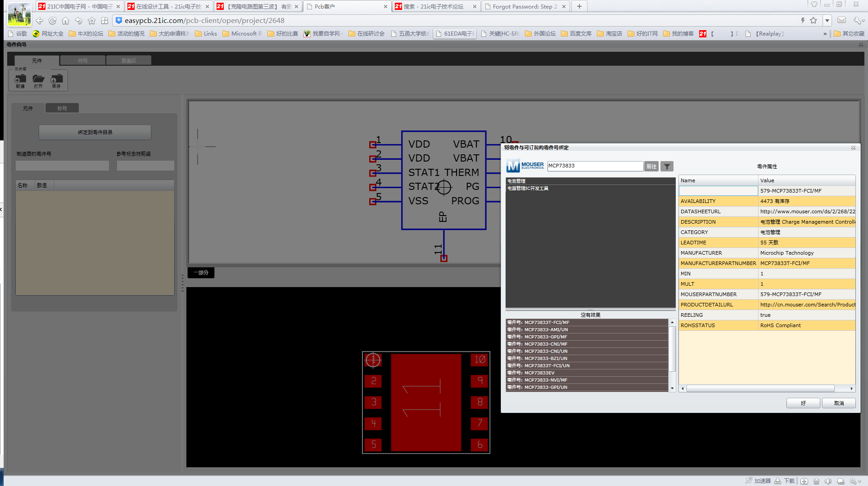This screenshot has width=868, height=486.
Task: Open the address bar dropdown arrow
Action: tap(827, 21)
